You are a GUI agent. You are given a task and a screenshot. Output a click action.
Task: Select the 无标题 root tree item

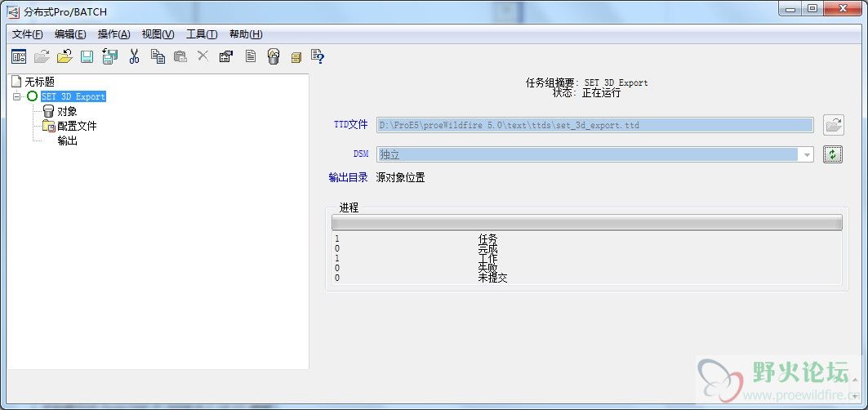(x=40, y=82)
